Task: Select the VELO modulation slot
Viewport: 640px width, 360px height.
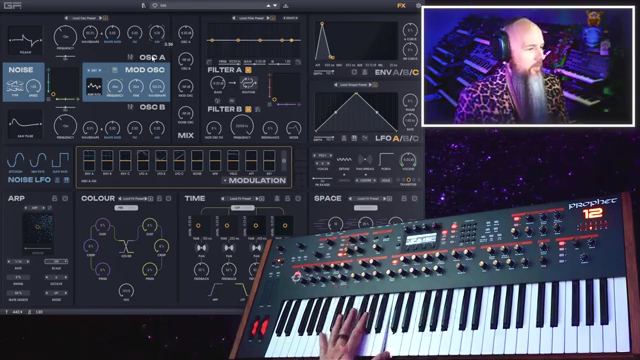Action: [x=233, y=160]
